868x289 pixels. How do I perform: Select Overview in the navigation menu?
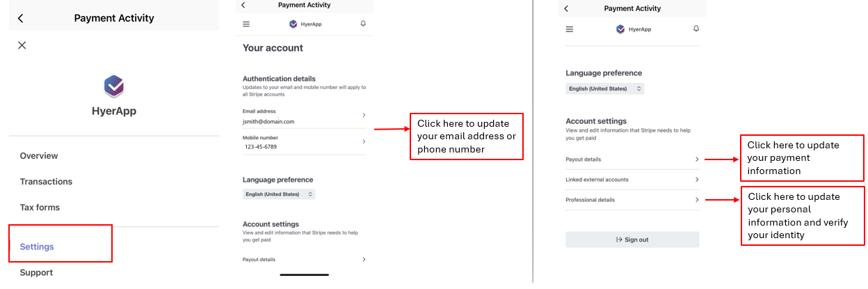(x=39, y=156)
